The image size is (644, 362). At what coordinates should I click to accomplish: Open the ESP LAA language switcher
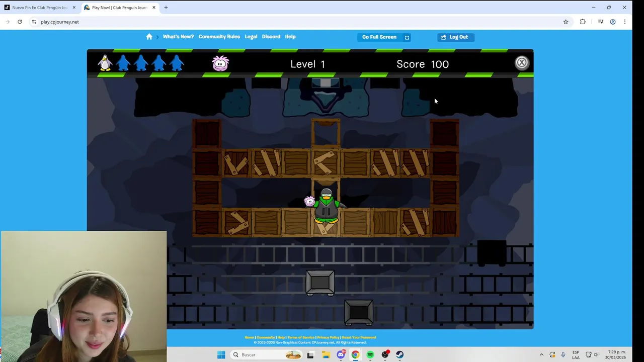pyautogui.click(x=576, y=355)
